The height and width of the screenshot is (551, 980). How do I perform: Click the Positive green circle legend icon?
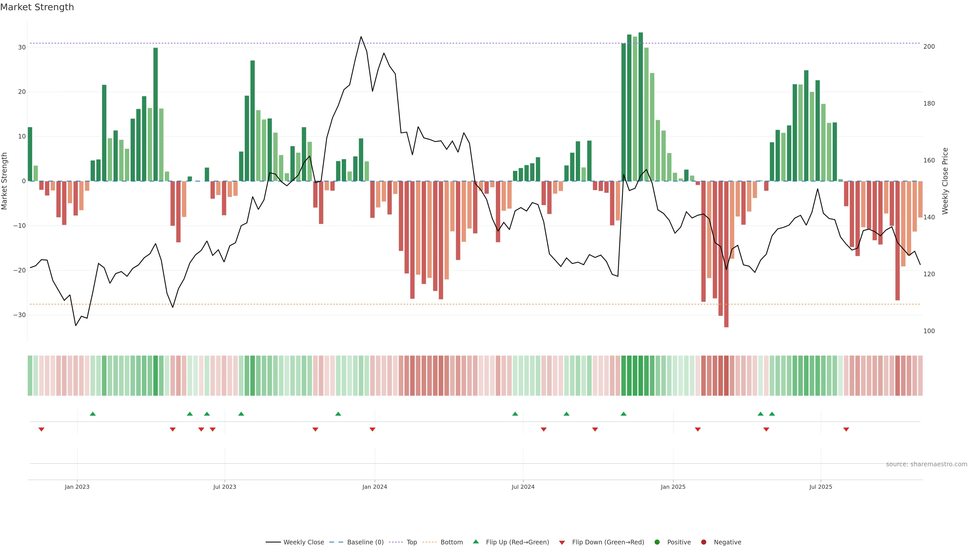point(657,542)
